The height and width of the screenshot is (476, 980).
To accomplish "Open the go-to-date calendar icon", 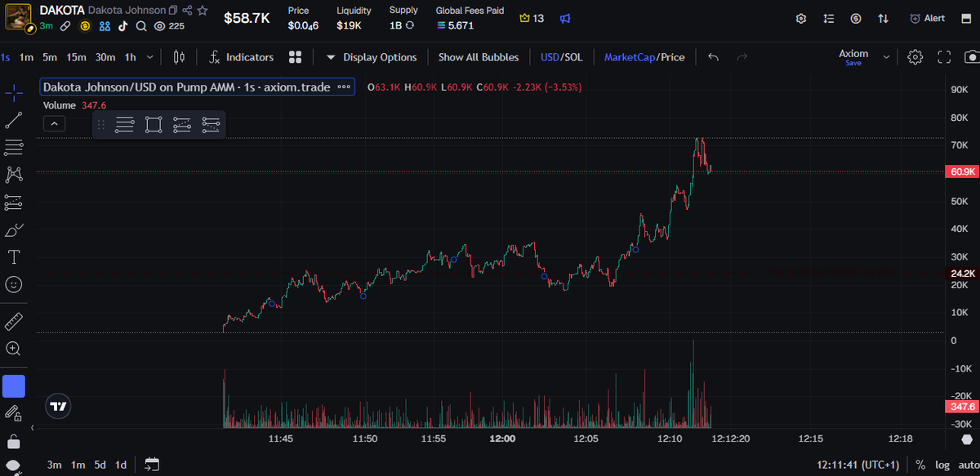I will pyautogui.click(x=152, y=465).
